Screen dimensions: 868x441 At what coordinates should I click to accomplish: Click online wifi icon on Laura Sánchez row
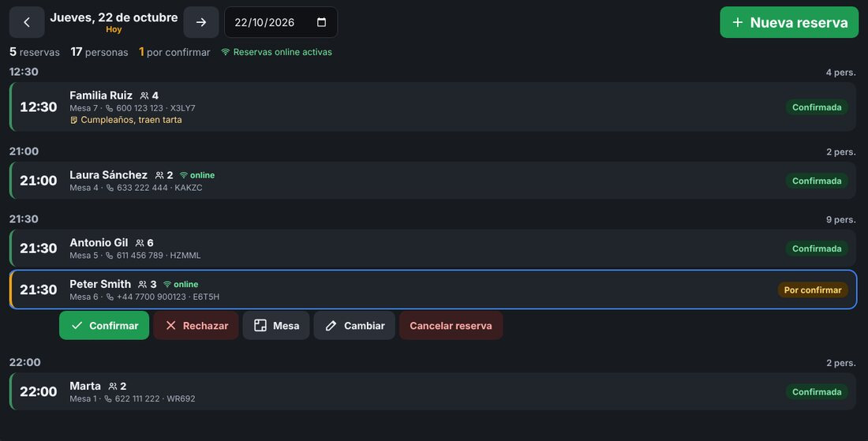(184, 175)
